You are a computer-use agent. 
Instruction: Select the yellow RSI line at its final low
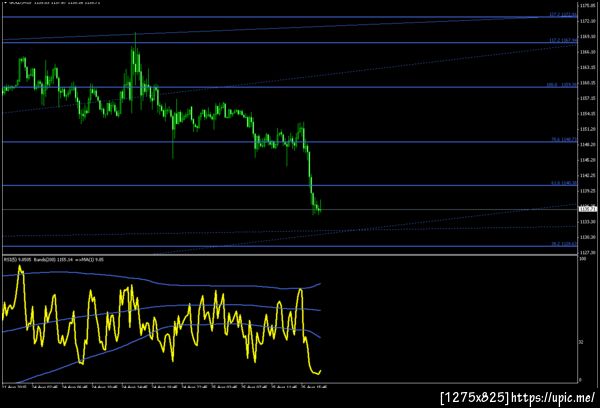click(316, 373)
